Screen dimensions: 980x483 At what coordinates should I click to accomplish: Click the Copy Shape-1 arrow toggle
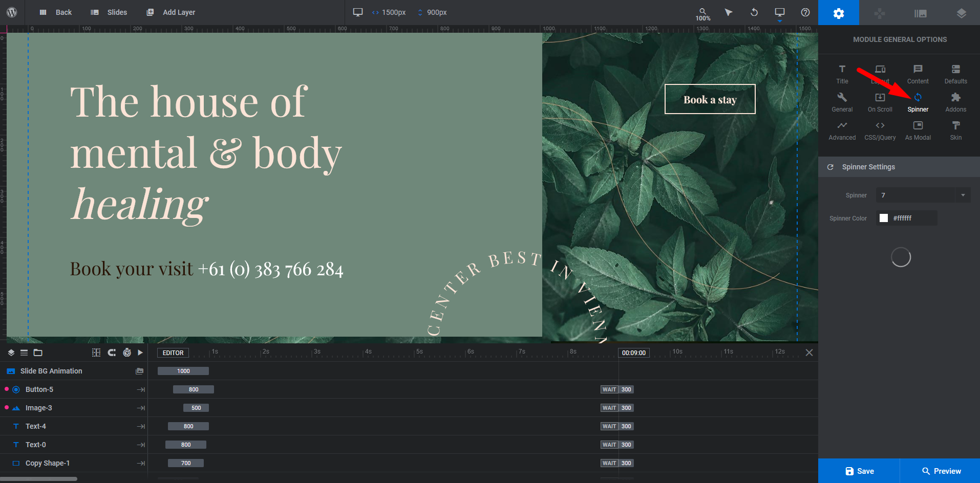coord(141,463)
